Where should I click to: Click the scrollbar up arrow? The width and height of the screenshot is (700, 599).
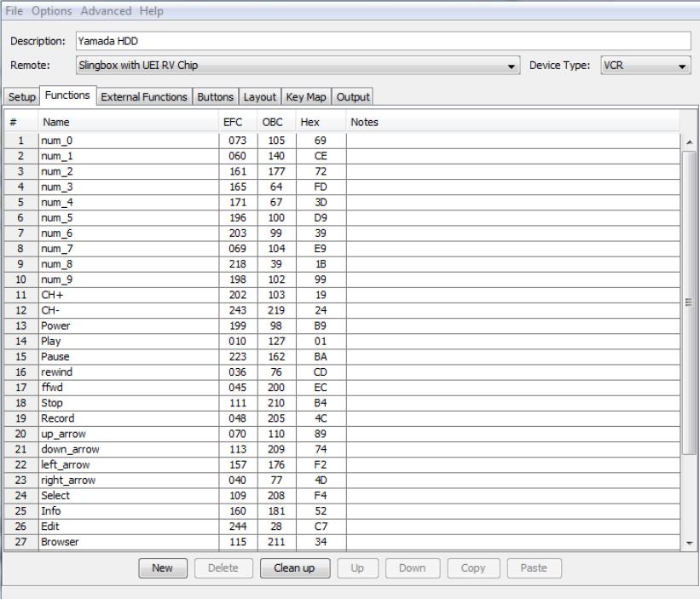(x=690, y=141)
